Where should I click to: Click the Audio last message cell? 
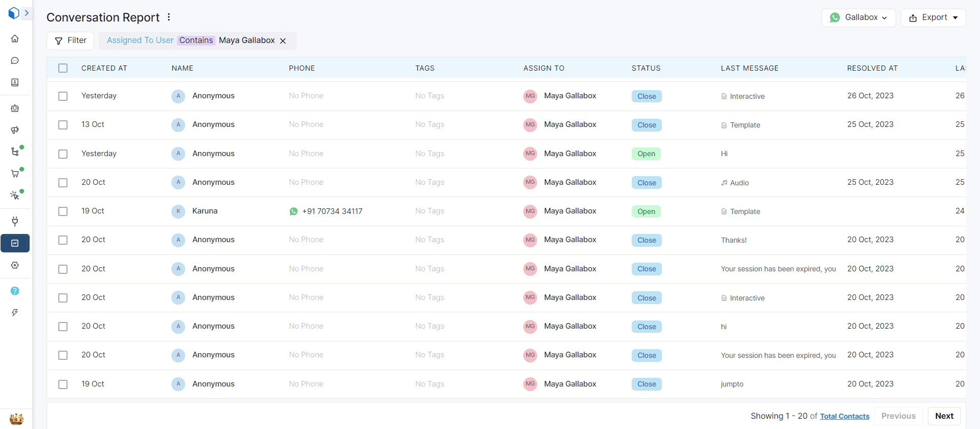click(735, 183)
